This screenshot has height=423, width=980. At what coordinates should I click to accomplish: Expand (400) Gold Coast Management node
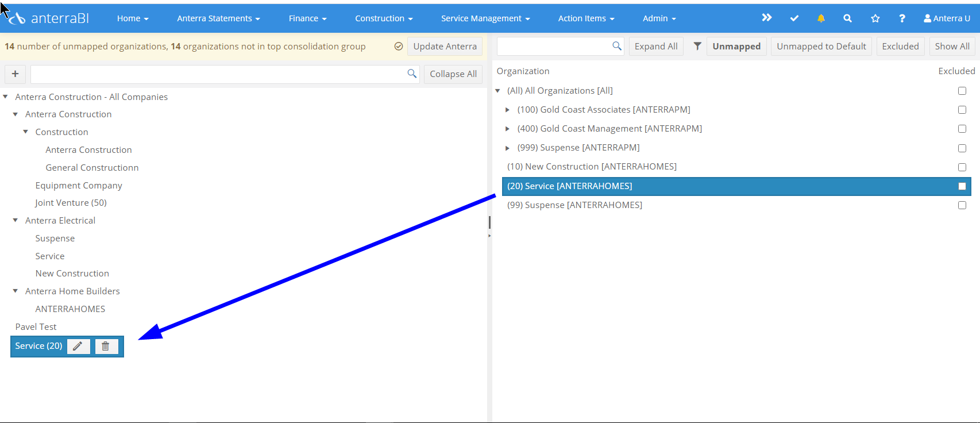(x=508, y=129)
